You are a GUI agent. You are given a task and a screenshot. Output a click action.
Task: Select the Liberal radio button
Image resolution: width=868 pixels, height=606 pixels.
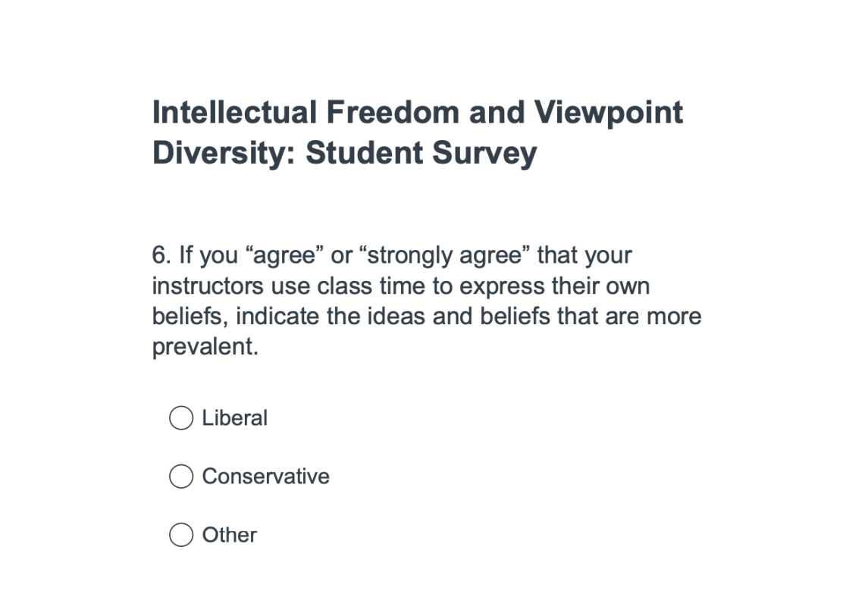click(x=181, y=418)
